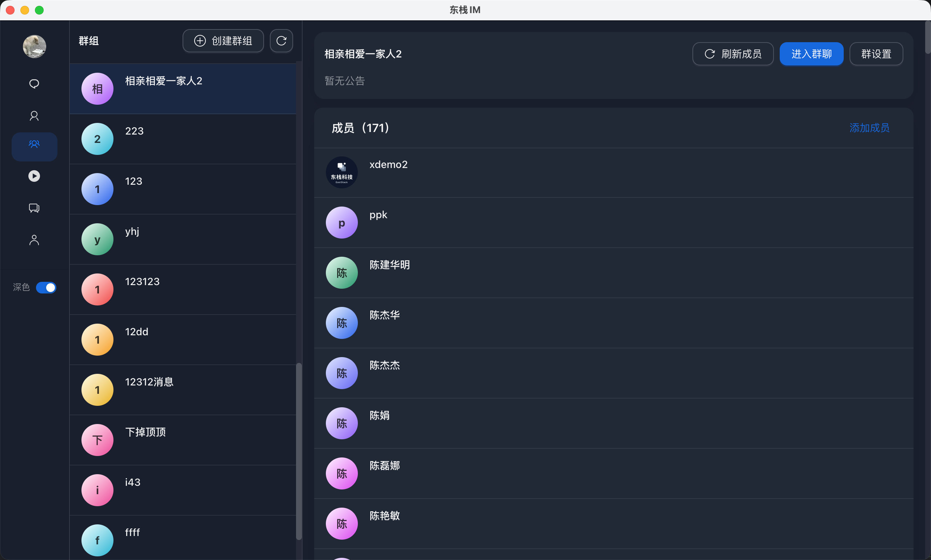This screenshot has height=560, width=931.
Task: Open the chat messages sidebar icon
Action: [34, 83]
